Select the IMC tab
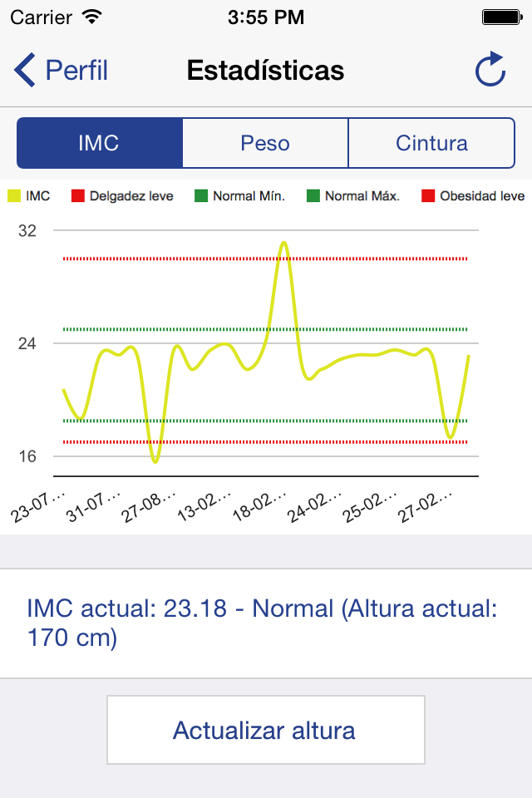Screen dimensions: 532x798 [99, 143]
